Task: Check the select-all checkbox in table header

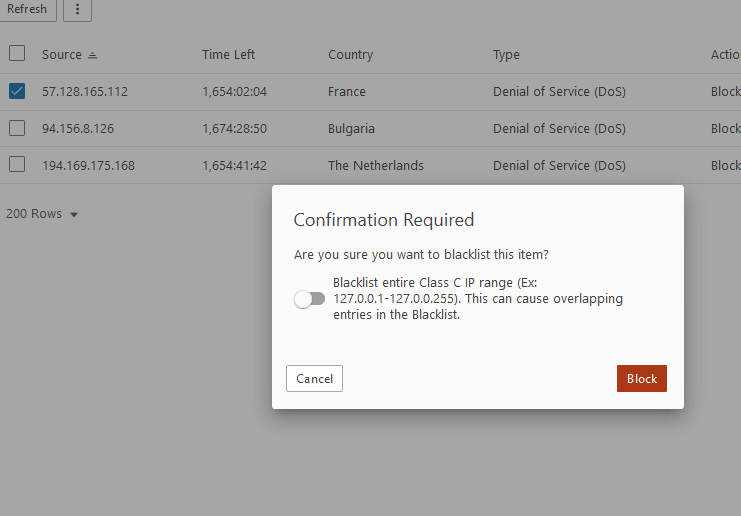Action: click(17, 54)
